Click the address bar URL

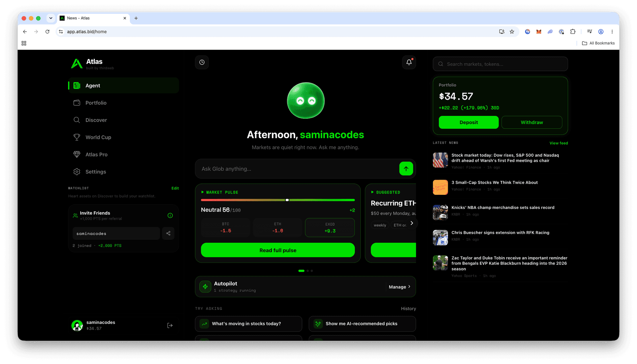click(x=87, y=32)
